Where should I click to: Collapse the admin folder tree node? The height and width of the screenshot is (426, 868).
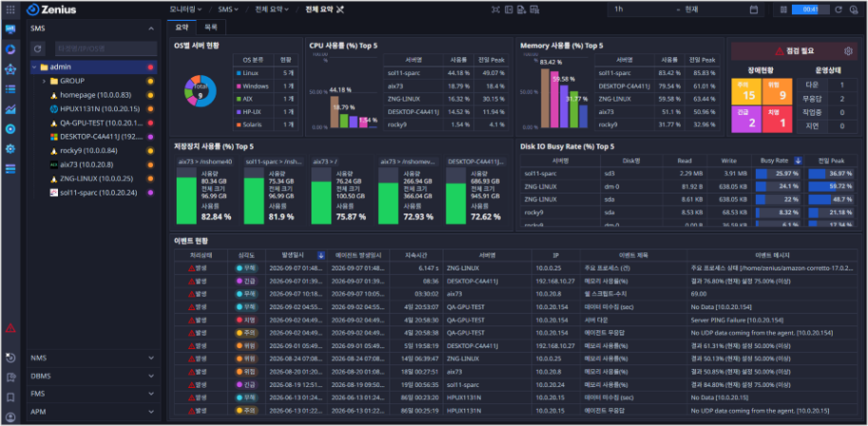[x=34, y=67]
